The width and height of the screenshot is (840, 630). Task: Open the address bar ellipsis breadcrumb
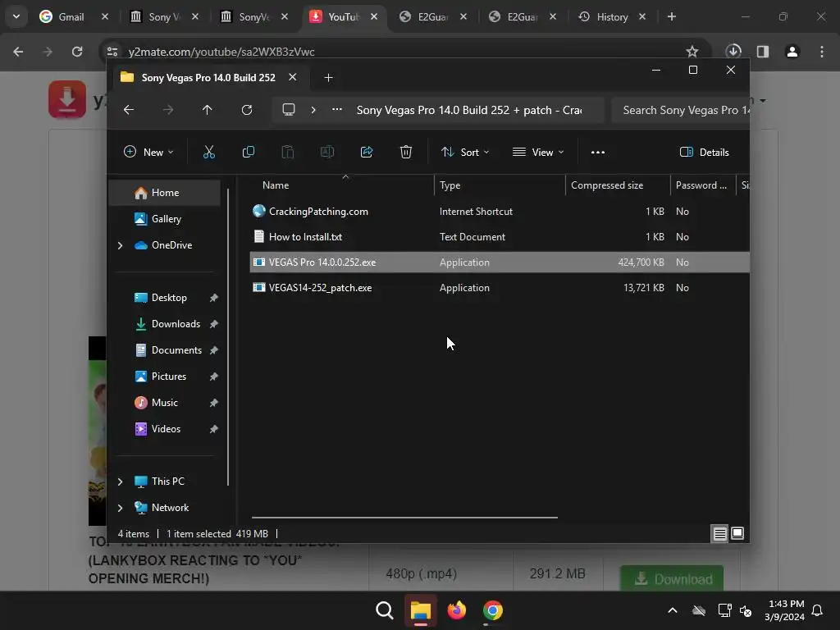pyautogui.click(x=337, y=109)
